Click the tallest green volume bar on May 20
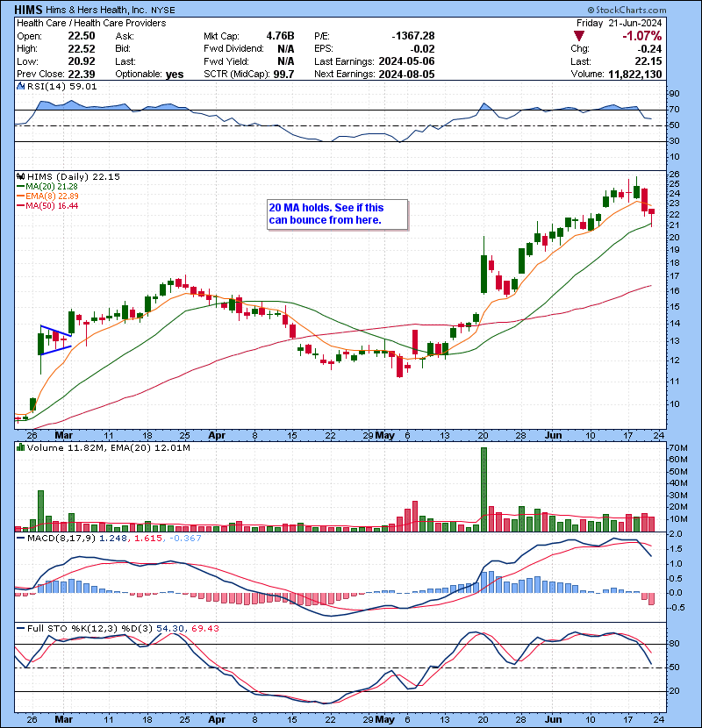 pyautogui.click(x=484, y=489)
